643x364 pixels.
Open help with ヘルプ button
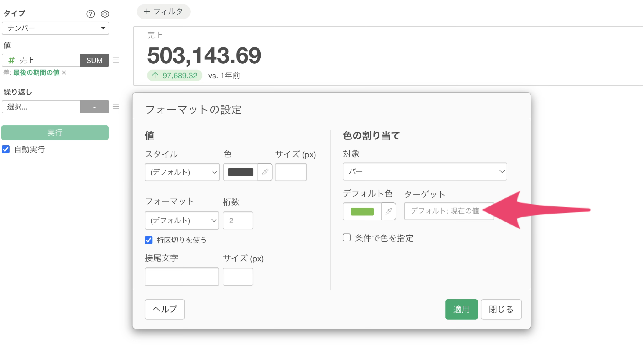tap(165, 309)
